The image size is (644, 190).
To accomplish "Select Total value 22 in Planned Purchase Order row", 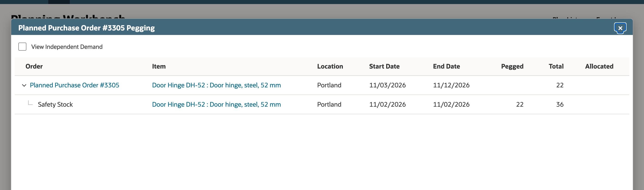I will tap(560, 85).
